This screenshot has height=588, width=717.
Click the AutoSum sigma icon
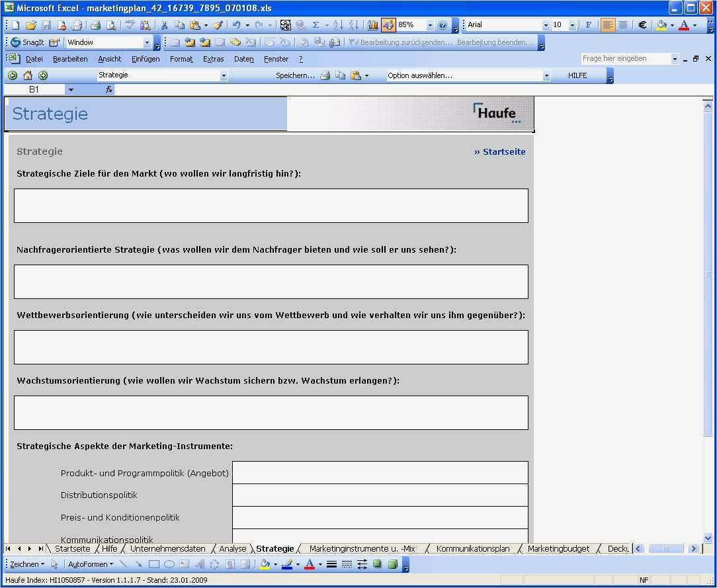click(316, 25)
